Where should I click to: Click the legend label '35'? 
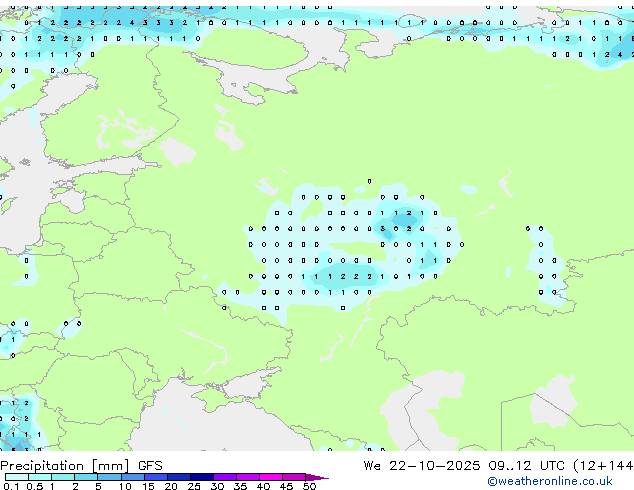tap(240, 486)
